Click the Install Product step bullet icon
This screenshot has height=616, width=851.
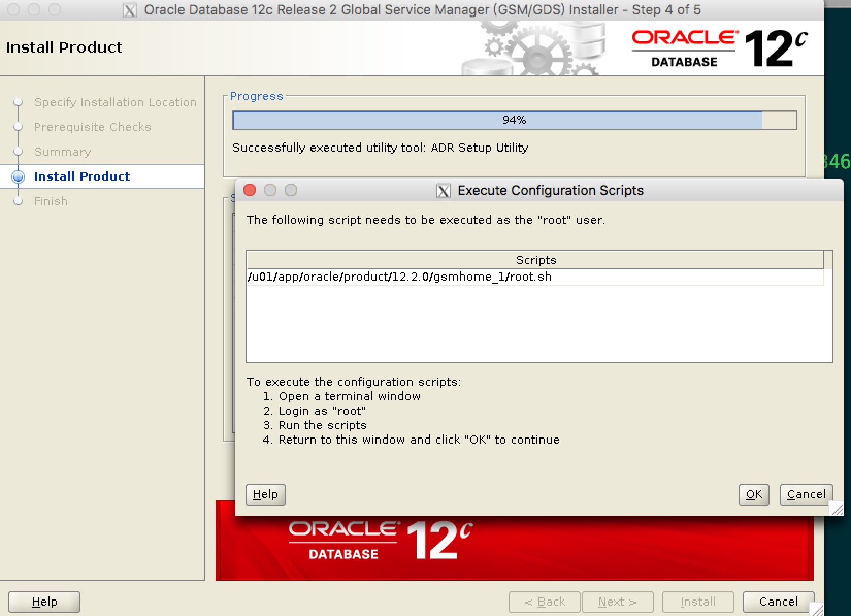tap(18, 177)
